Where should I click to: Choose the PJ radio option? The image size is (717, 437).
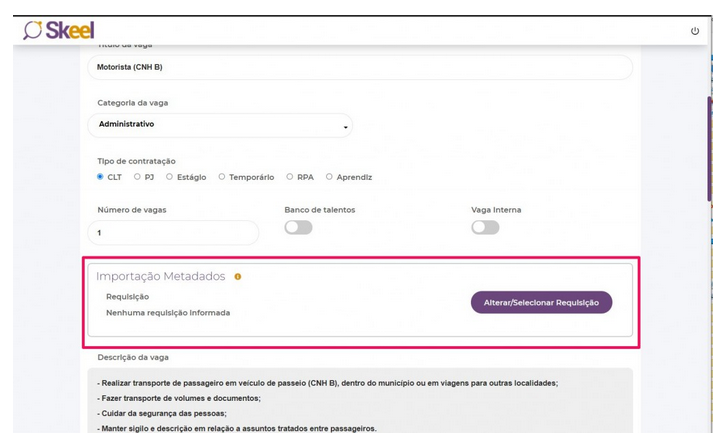[x=137, y=177]
